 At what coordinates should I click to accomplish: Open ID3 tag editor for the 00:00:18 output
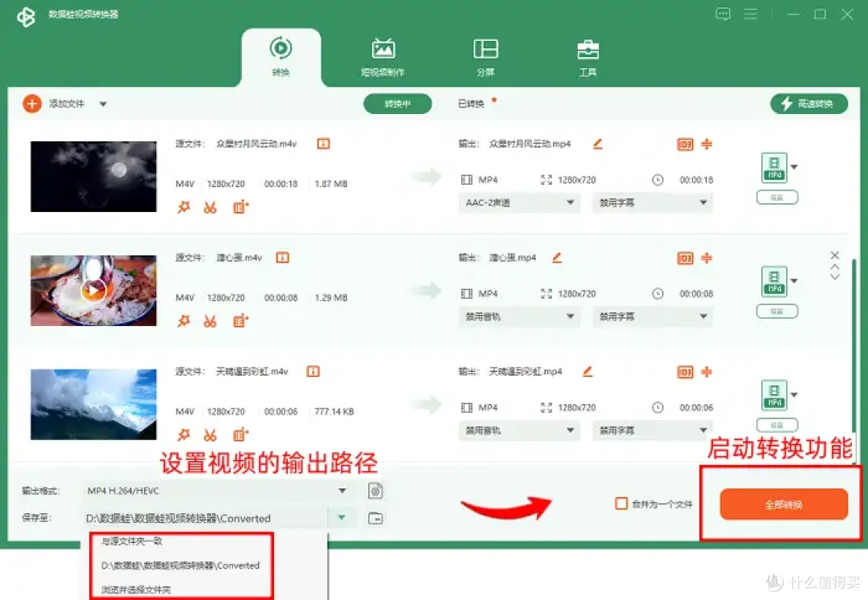686,145
